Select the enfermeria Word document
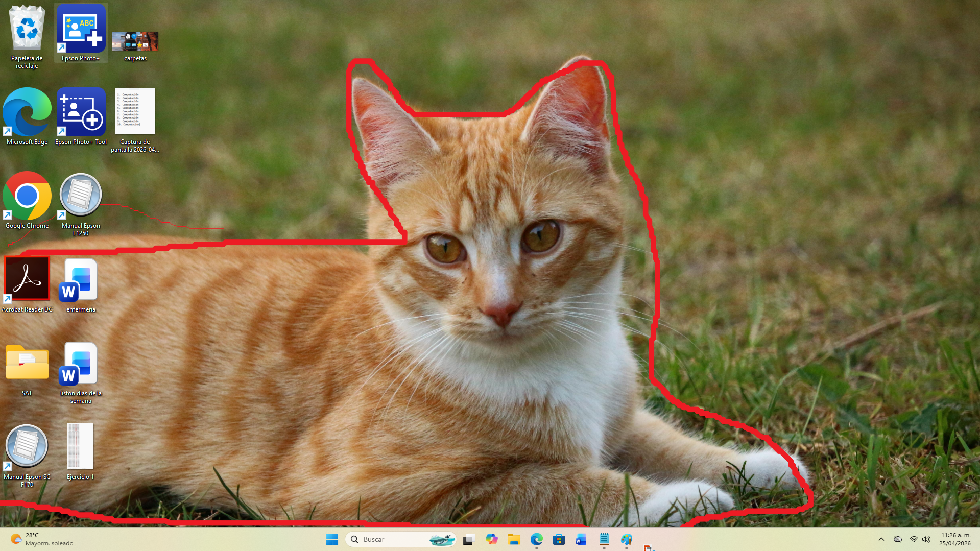 [81, 280]
